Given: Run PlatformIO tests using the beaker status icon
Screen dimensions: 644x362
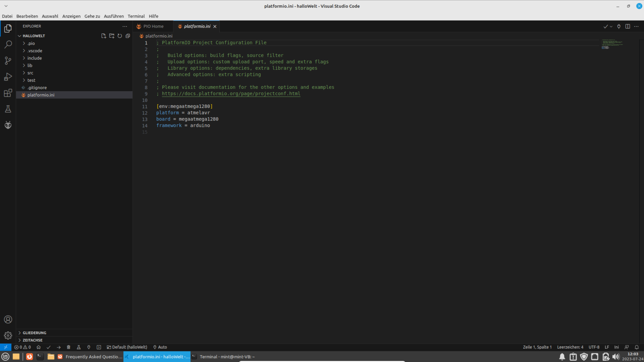Looking at the screenshot, I should pyautogui.click(x=79, y=347).
